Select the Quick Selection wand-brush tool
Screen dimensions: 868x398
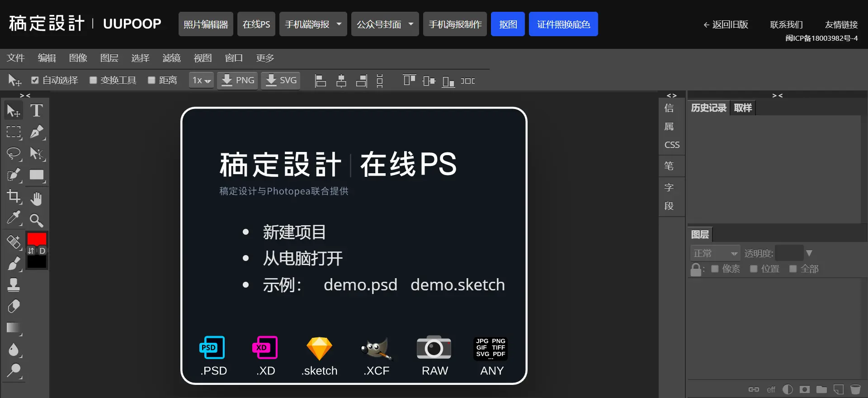pyautogui.click(x=14, y=175)
